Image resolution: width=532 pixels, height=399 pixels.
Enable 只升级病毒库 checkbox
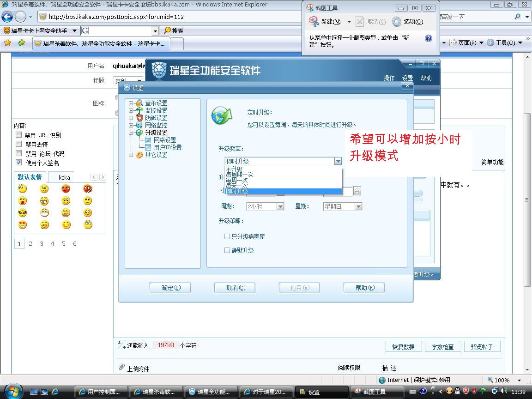(x=227, y=236)
